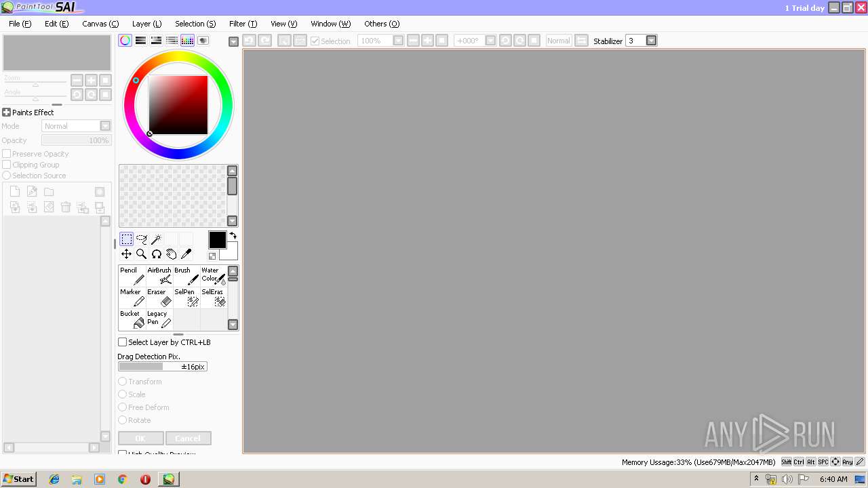Select the Selection Source radio
Screen dimensions: 868x488
7,176
